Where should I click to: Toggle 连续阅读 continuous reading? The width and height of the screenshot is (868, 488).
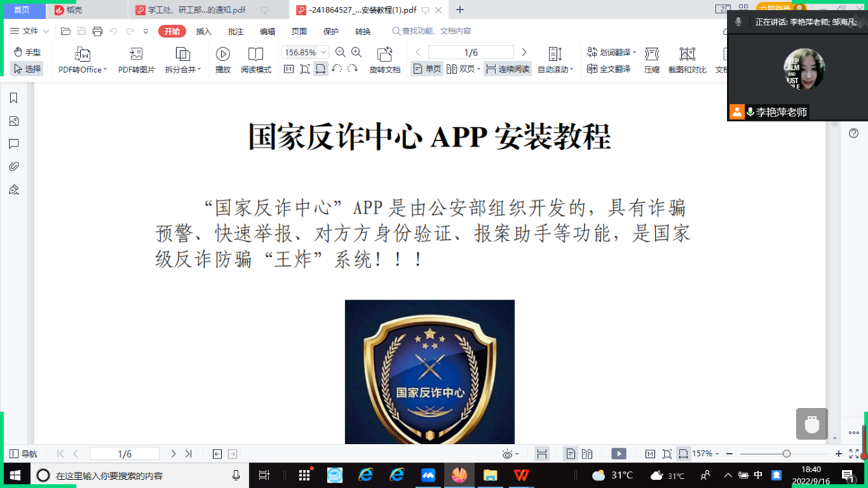pos(508,69)
